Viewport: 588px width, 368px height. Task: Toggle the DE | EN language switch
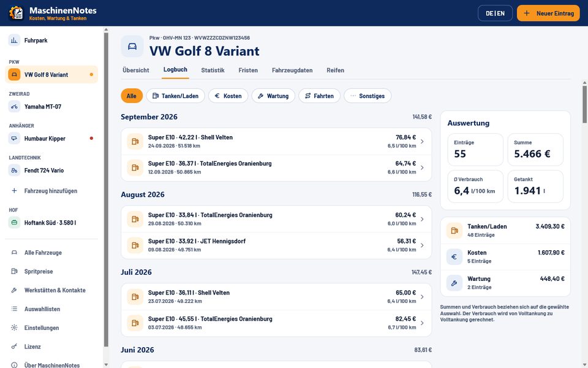click(x=495, y=13)
